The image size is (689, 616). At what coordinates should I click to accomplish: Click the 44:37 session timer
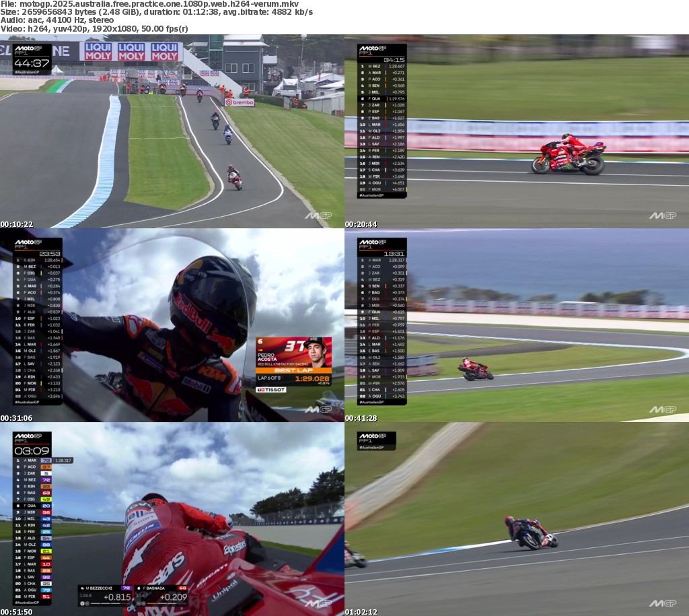coord(32,63)
